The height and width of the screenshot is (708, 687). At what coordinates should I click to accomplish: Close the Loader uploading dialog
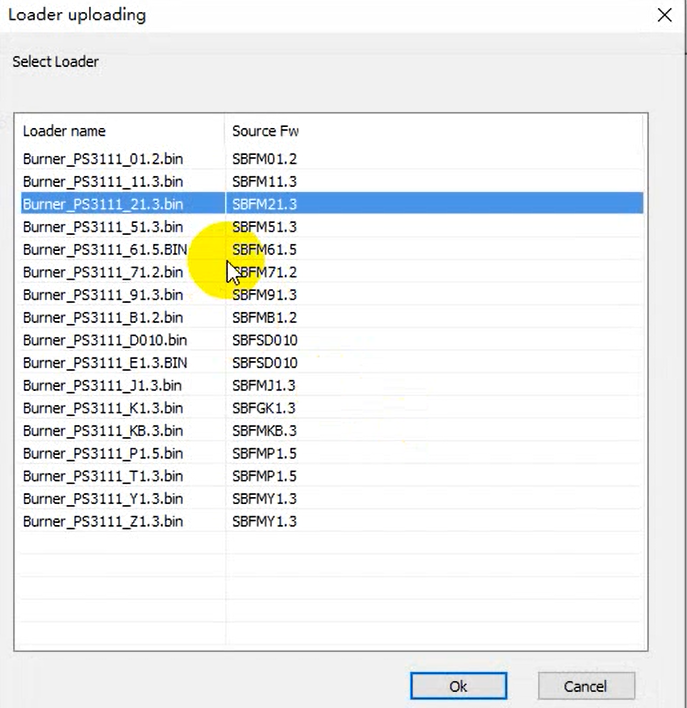click(663, 15)
